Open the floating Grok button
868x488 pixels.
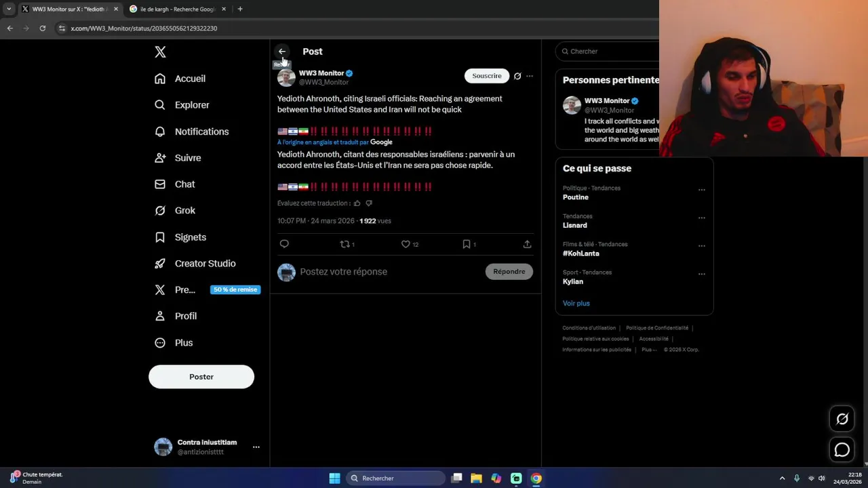[x=842, y=419]
